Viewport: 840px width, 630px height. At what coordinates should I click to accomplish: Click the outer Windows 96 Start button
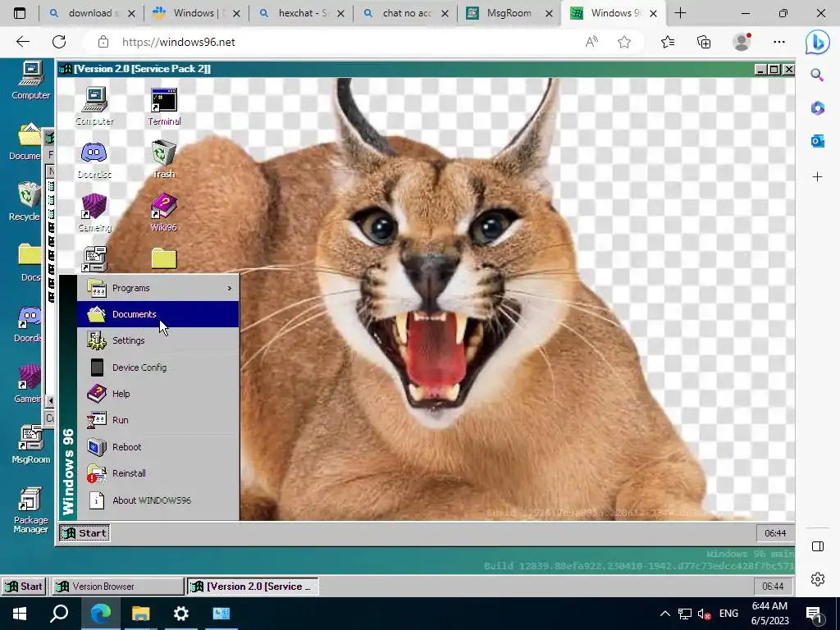click(x=24, y=587)
